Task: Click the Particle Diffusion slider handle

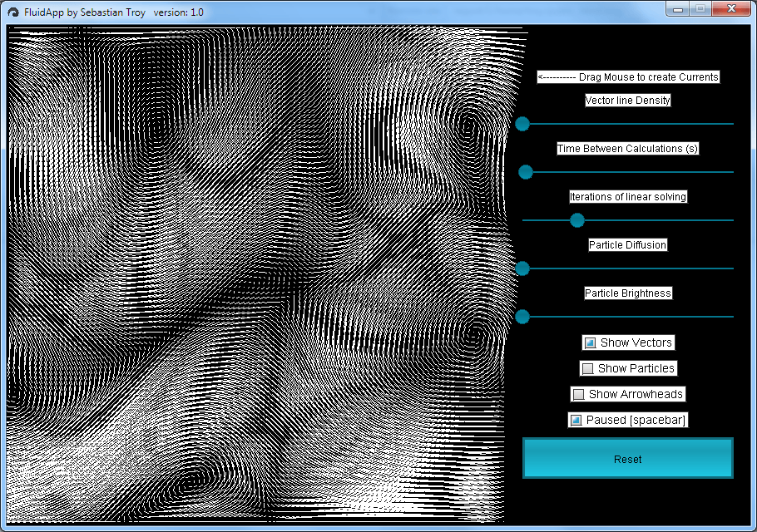Action: [522, 268]
